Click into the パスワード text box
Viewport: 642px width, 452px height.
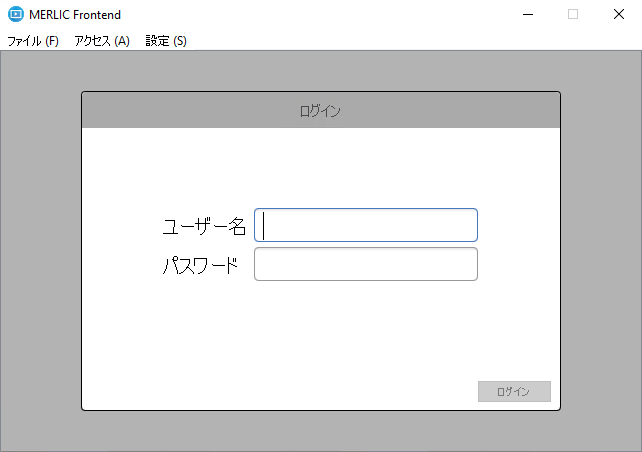pyautogui.click(x=366, y=265)
